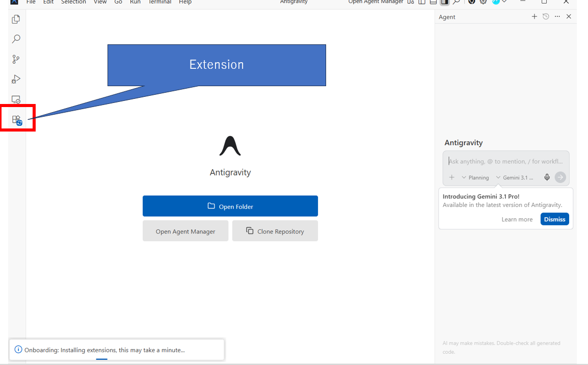Open the Gemini 3.1 model selector
The height and width of the screenshot is (365, 588).
coord(516,177)
